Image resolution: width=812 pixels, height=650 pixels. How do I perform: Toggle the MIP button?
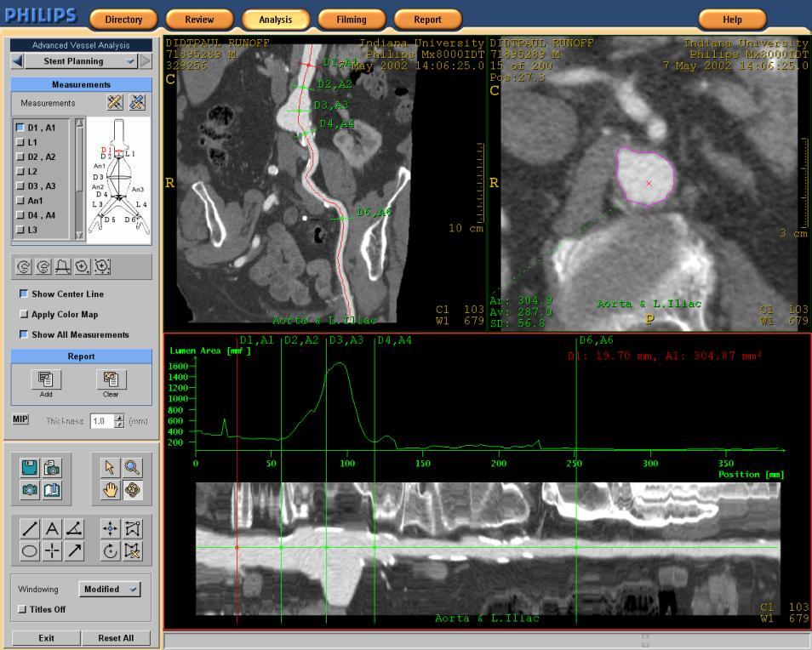click(20, 419)
